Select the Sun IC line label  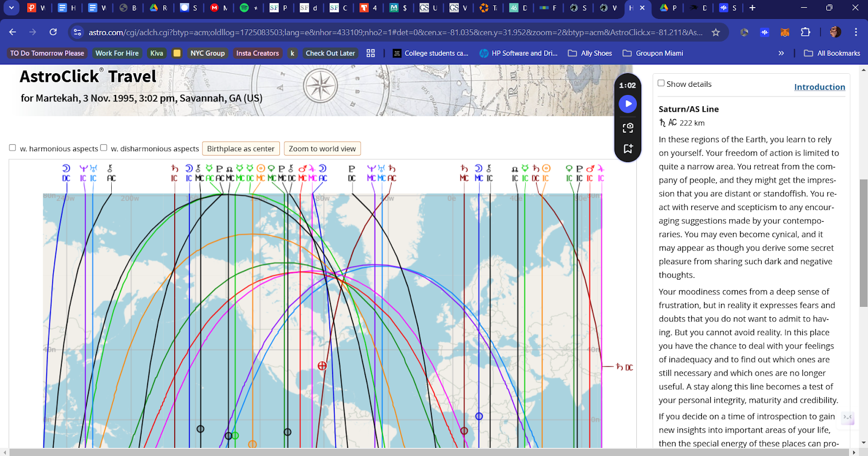(546, 173)
